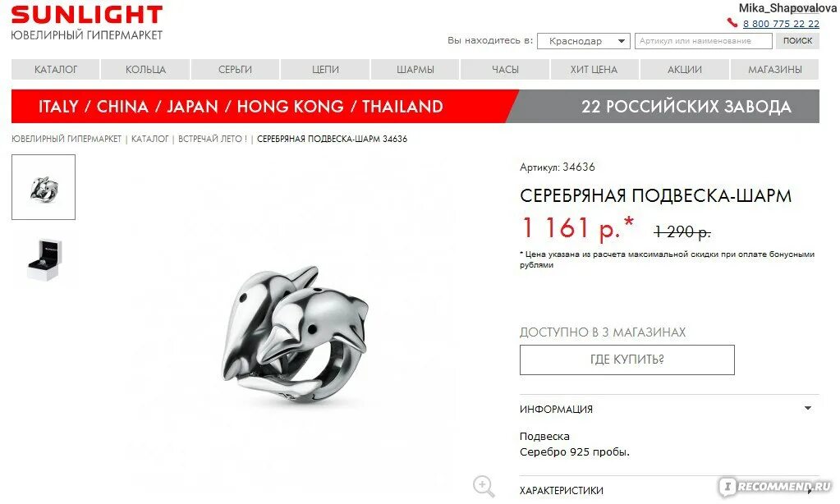The width and height of the screenshot is (840, 504).
Task: Open the Краснодар city dropdown
Action: [583, 41]
